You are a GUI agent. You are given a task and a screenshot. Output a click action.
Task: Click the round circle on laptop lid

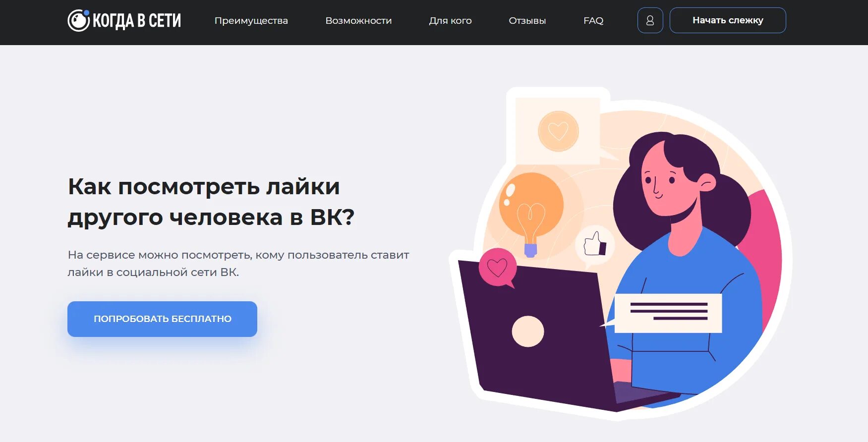click(x=528, y=331)
